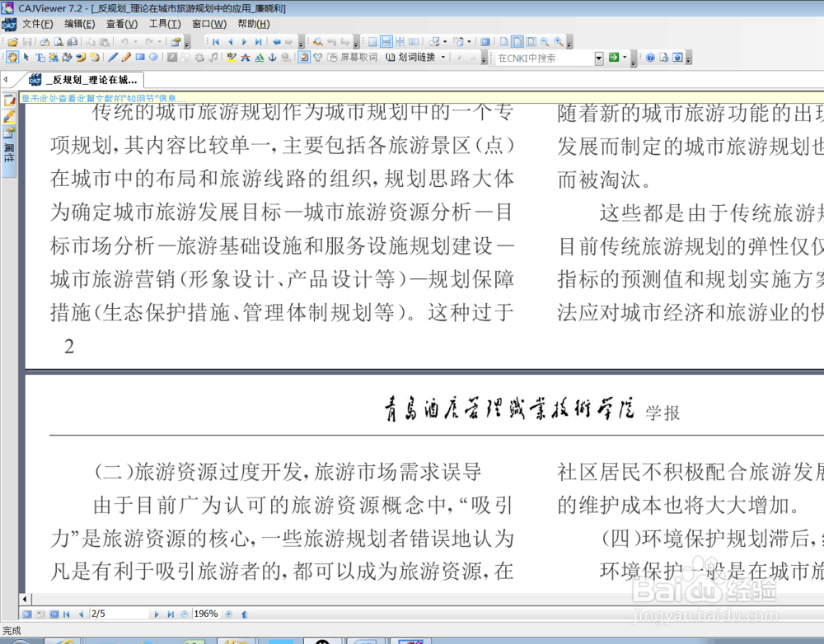
Task: Go to last page in top toolbar
Action: [x=258, y=41]
